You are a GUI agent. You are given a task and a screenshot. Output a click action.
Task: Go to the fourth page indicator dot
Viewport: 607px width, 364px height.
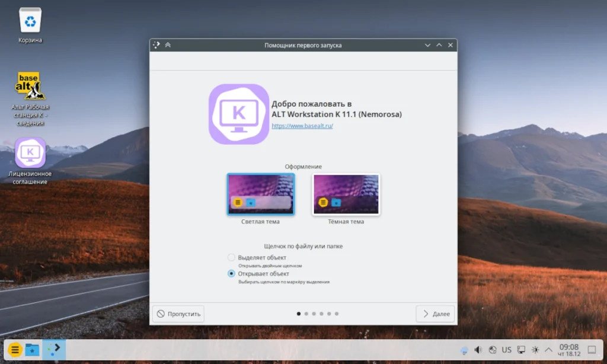(x=321, y=314)
